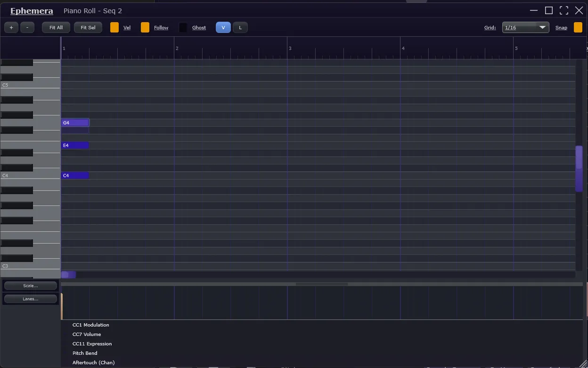Click the resize grip in bottom corner
Viewport: 588px width, 368px height.
583,363
